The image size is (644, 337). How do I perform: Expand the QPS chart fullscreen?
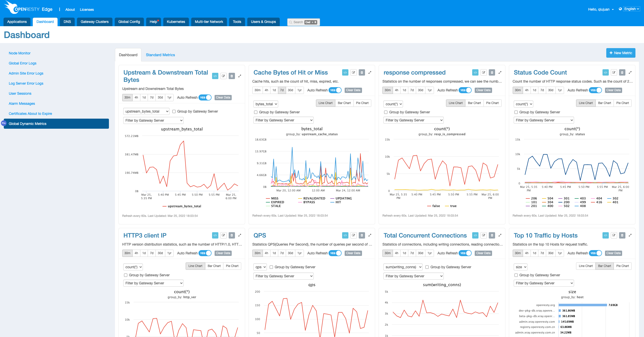point(370,235)
